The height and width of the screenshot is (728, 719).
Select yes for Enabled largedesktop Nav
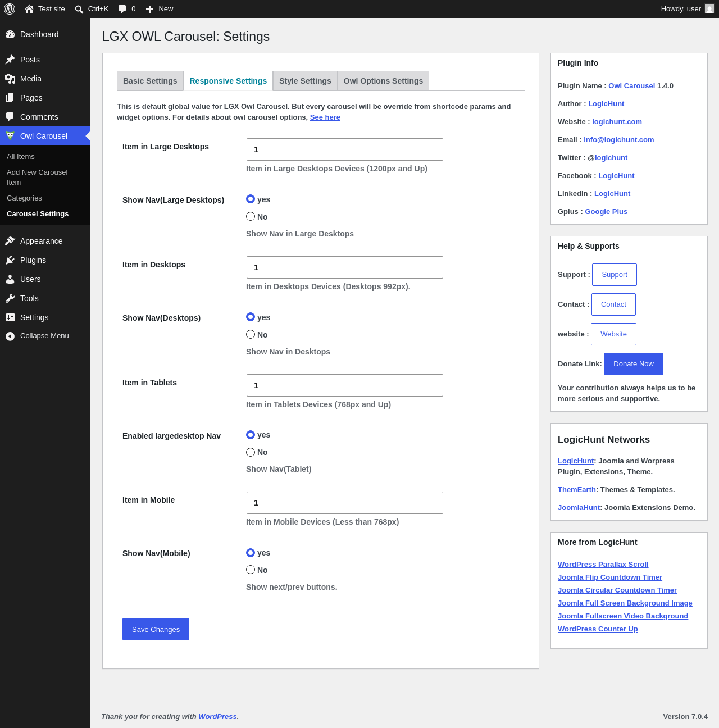click(251, 435)
